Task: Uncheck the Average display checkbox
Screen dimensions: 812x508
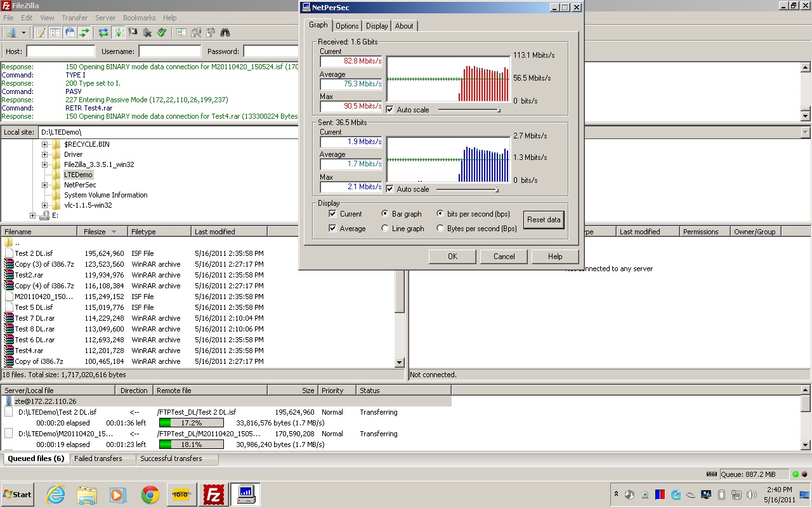Action: coord(332,229)
